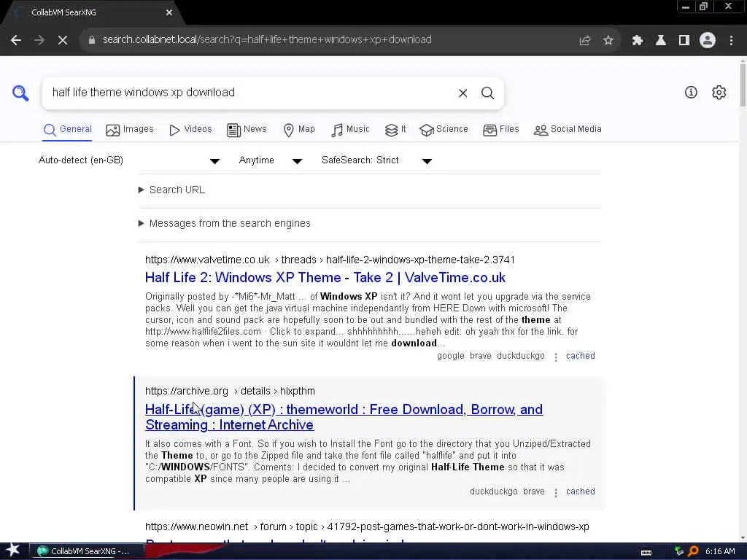Open cached version of archive.org result
The image size is (747, 560).
[580, 491]
